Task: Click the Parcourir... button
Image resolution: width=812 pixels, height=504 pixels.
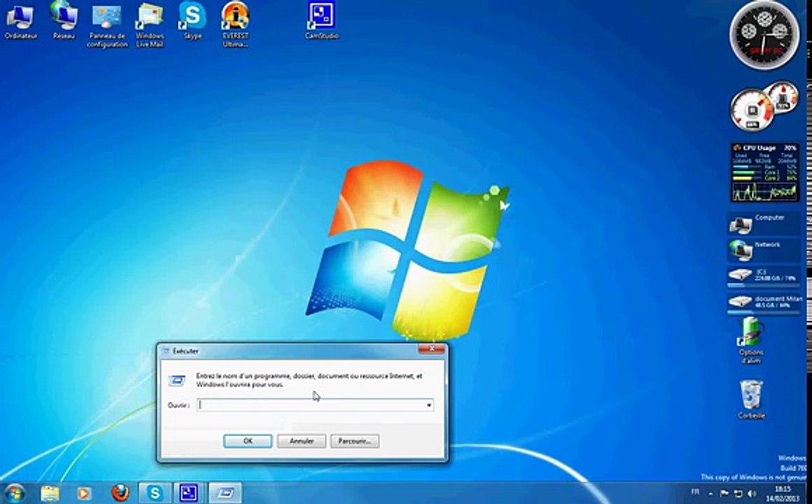Action: [355, 441]
